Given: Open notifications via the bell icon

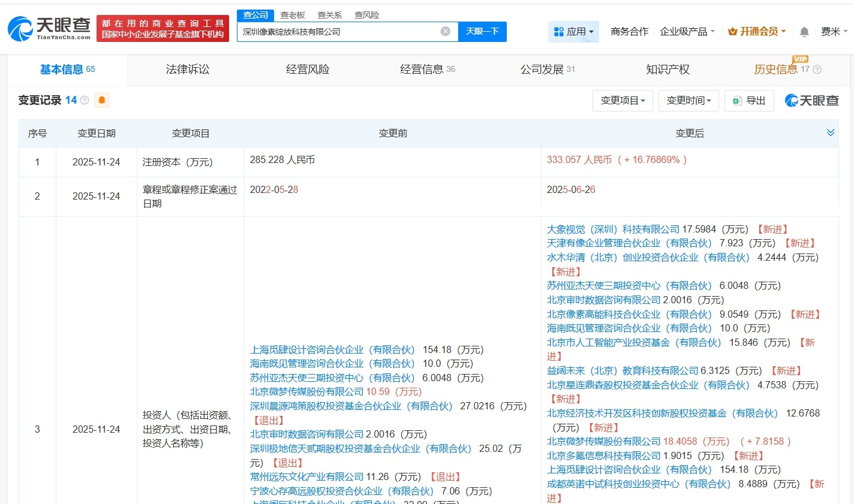Looking at the screenshot, I should click(804, 31).
